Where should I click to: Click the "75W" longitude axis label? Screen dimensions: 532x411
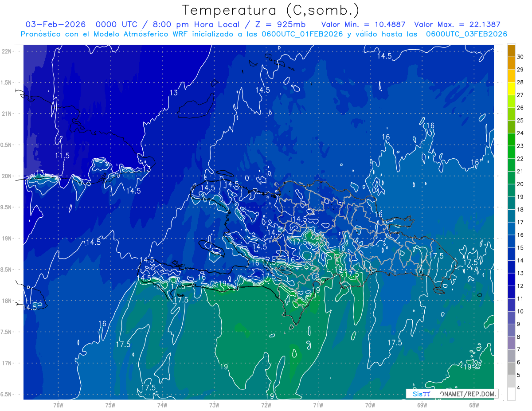[x=110, y=405]
